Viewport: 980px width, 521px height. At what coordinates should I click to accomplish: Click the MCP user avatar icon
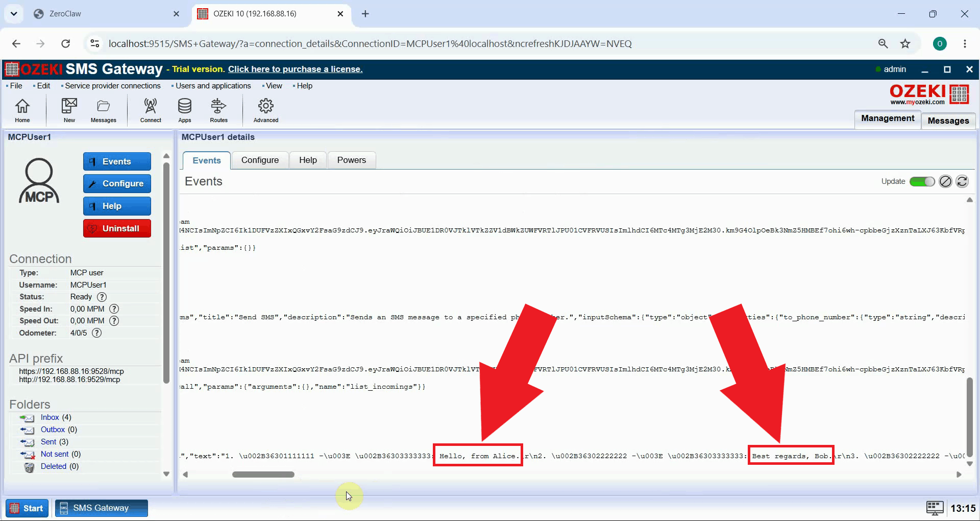pos(39,181)
